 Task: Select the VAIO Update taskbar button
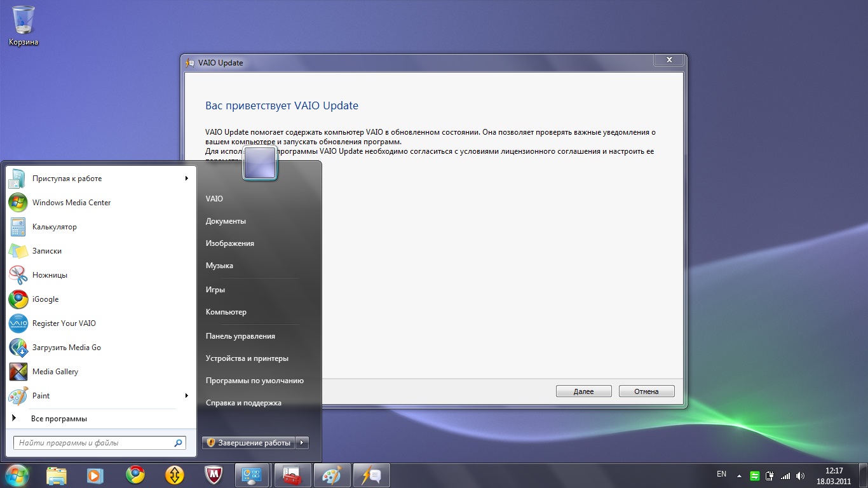click(x=371, y=475)
